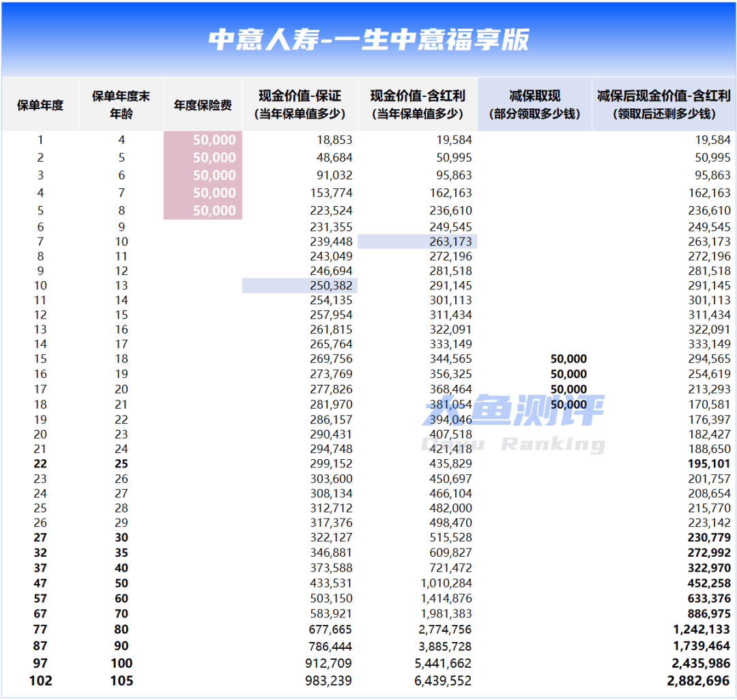Click the 现金价值-保证 column header
Image resolution: width=737 pixels, height=700 pixels.
[x=300, y=105]
